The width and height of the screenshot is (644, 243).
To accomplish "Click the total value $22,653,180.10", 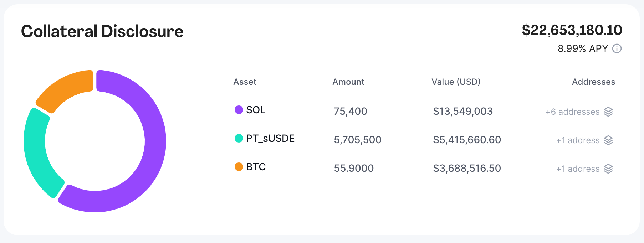I will tap(572, 30).
